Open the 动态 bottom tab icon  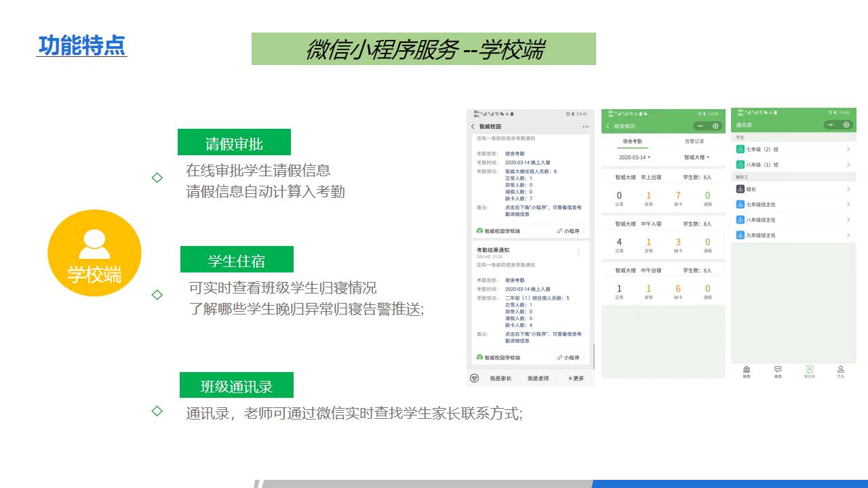tap(778, 369)
